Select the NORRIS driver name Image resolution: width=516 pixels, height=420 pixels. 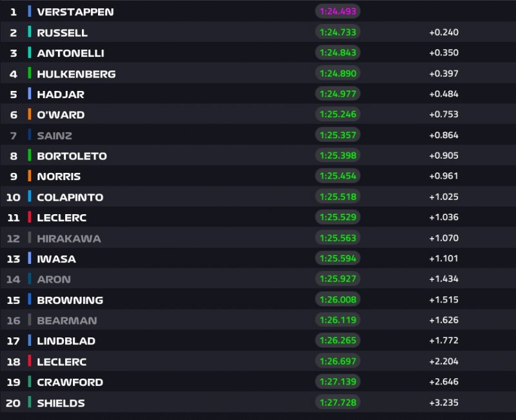59,176
